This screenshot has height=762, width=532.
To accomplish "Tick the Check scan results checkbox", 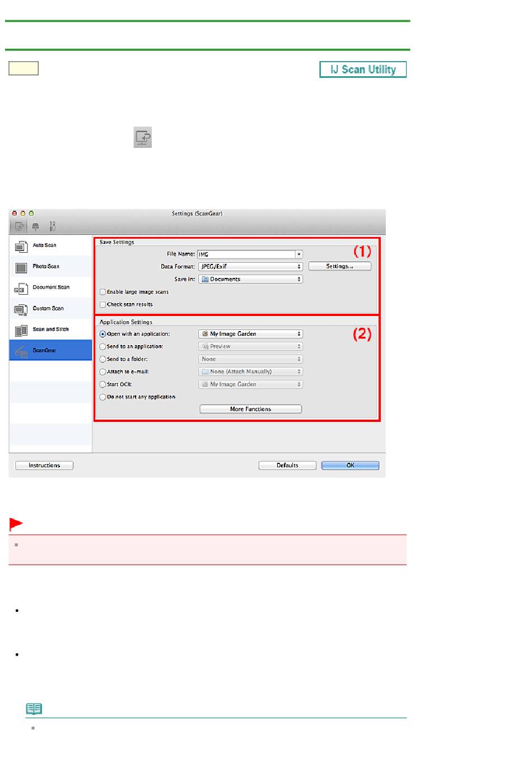I will point(103,305).
